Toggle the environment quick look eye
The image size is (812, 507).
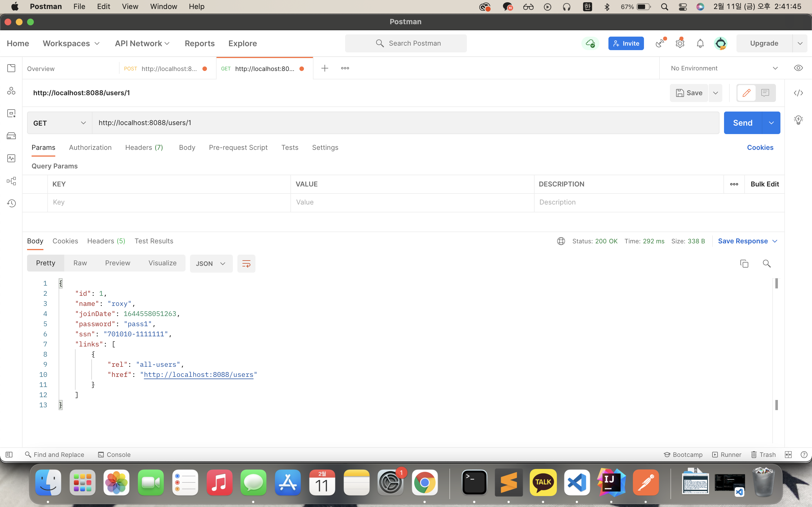798,68
